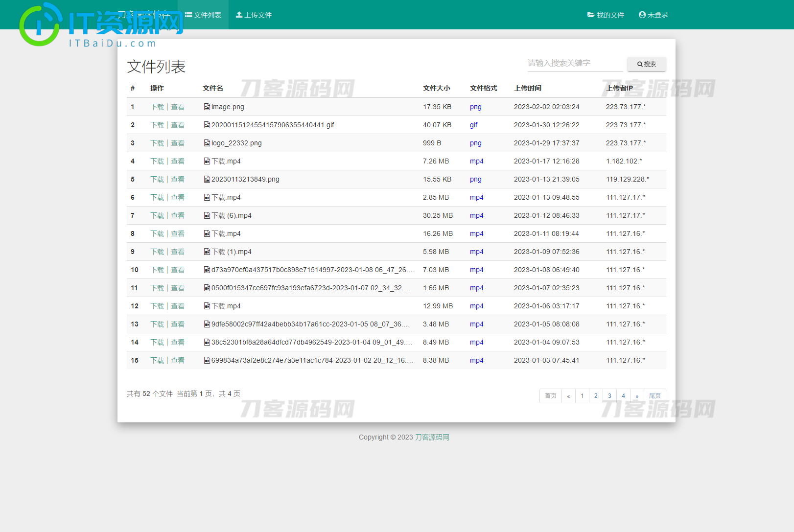The width and height of the screenshot is (794, 532).
Task: Click the « previous page arrow
Action: coord(568,396)
